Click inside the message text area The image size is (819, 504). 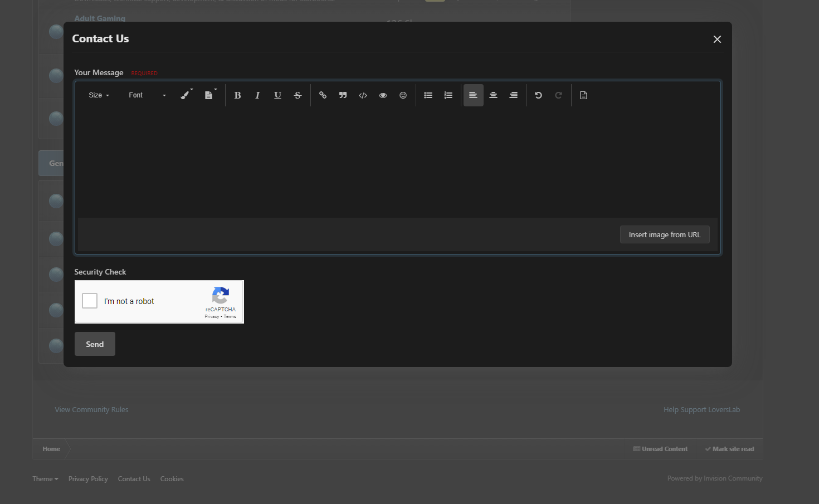coord(398,163)
